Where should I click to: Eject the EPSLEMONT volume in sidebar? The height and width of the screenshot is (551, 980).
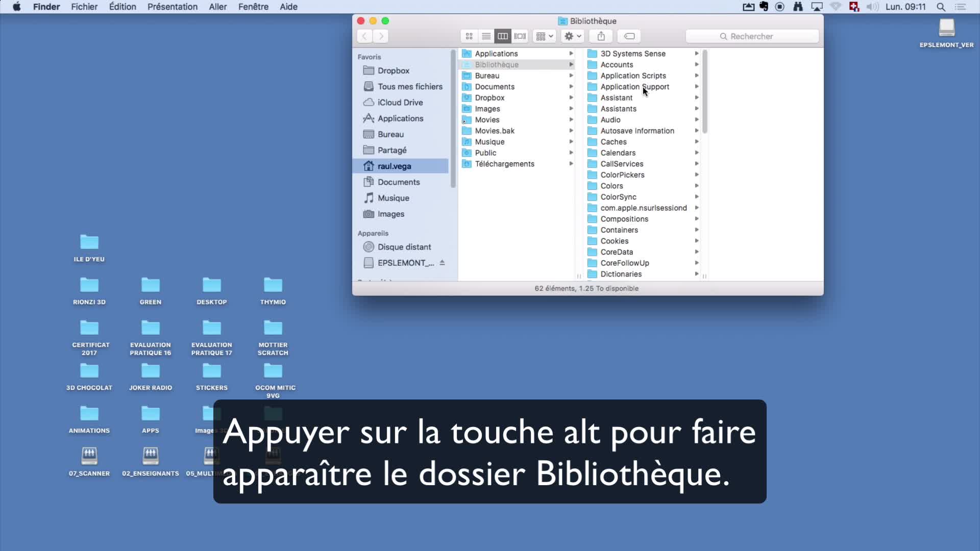442,263
